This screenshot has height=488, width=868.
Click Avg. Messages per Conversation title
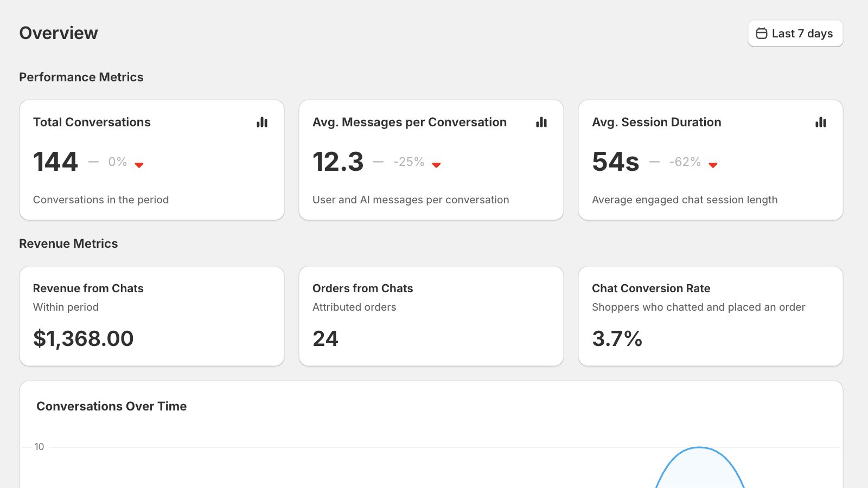pyautogui.click(x=410, y=123)
